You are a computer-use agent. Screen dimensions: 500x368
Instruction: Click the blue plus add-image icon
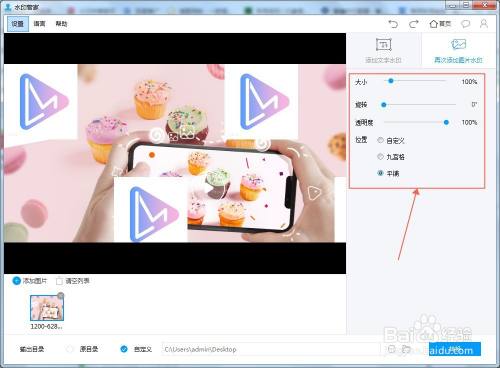16,281
